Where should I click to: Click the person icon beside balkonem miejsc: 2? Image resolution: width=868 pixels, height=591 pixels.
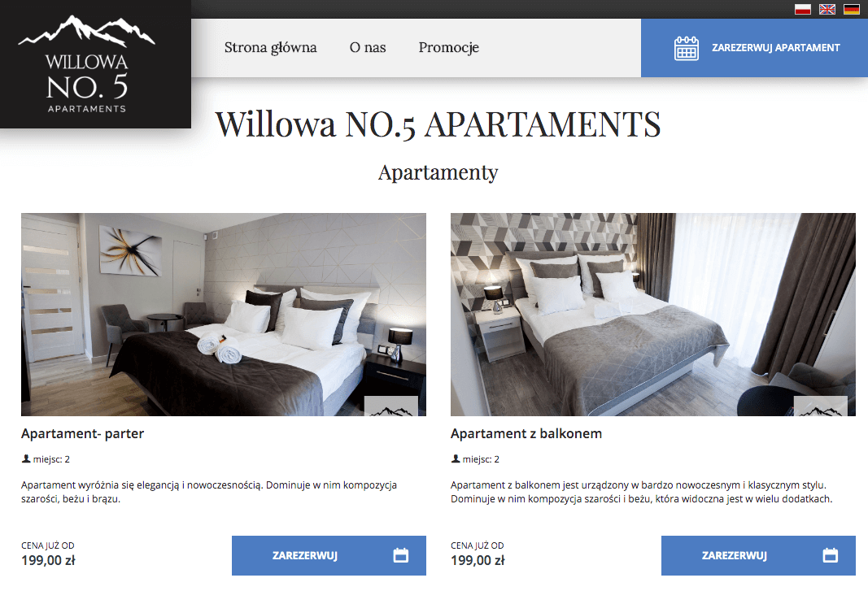pyautogui.click(x=455, y=458)
